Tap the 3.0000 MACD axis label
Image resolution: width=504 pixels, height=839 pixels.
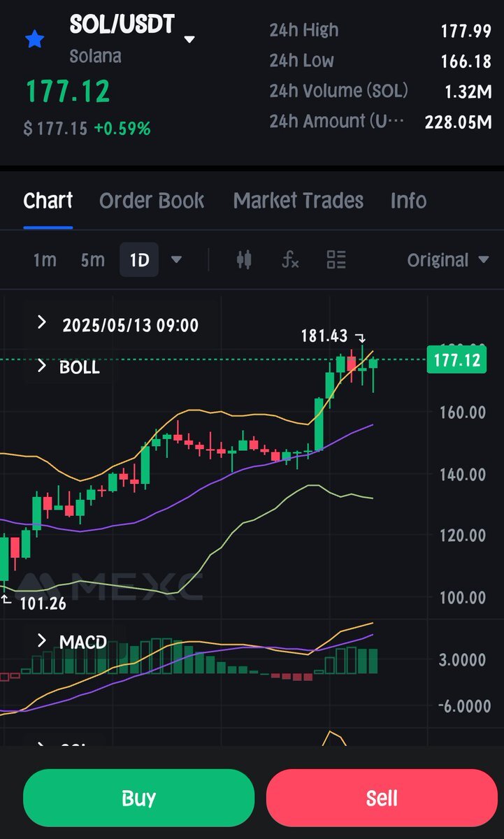point(462,660)
